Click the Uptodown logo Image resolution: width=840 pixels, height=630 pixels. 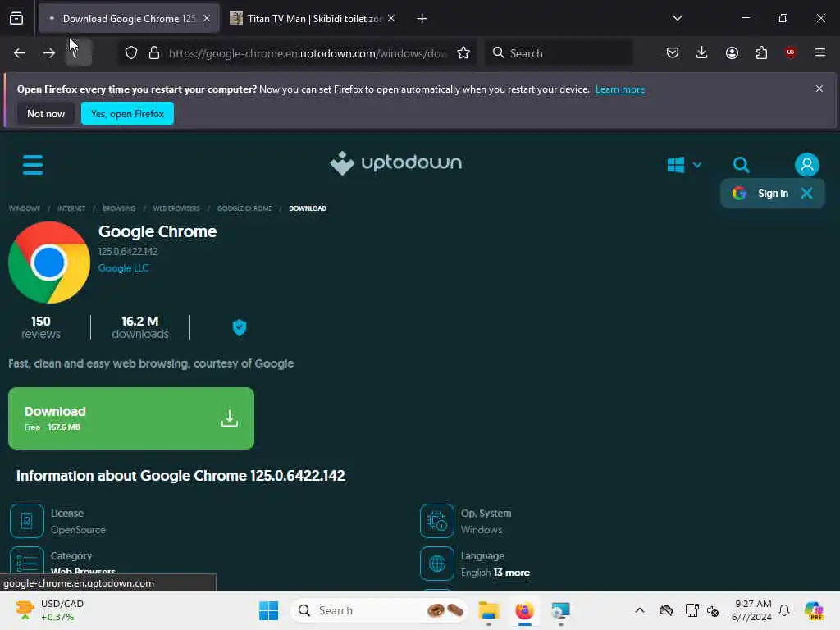pos(396,163)
